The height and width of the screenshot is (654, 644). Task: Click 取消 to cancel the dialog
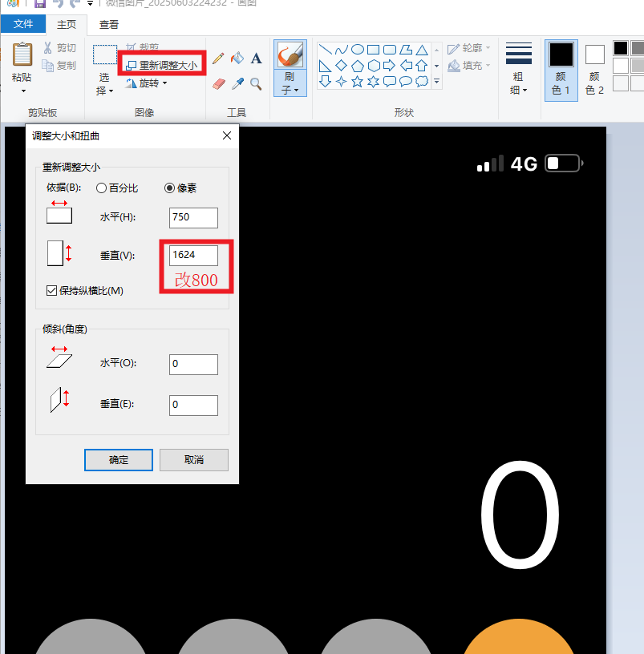(x=194, y=459)
